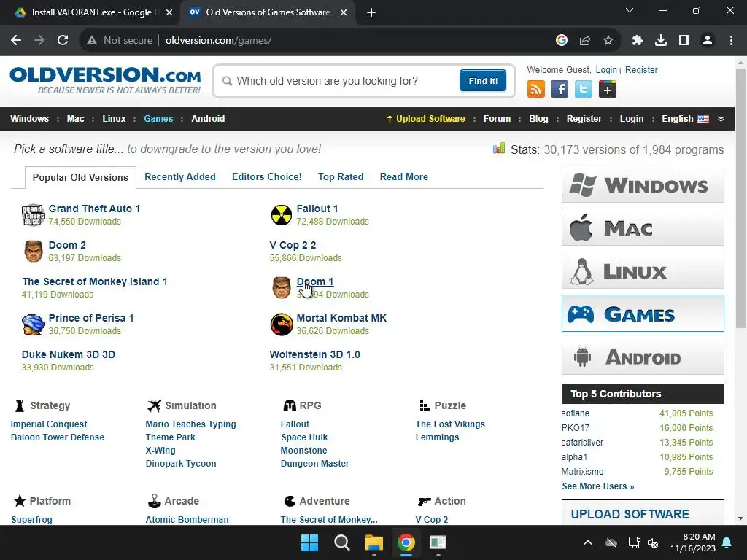Click the Login link beside Welcome Guest

tap(606, 69)
